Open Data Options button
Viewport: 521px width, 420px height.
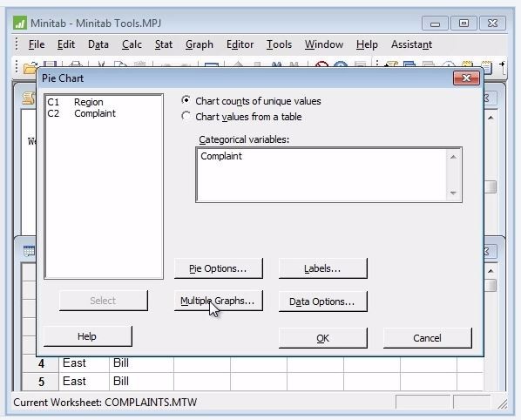point(322,301)
